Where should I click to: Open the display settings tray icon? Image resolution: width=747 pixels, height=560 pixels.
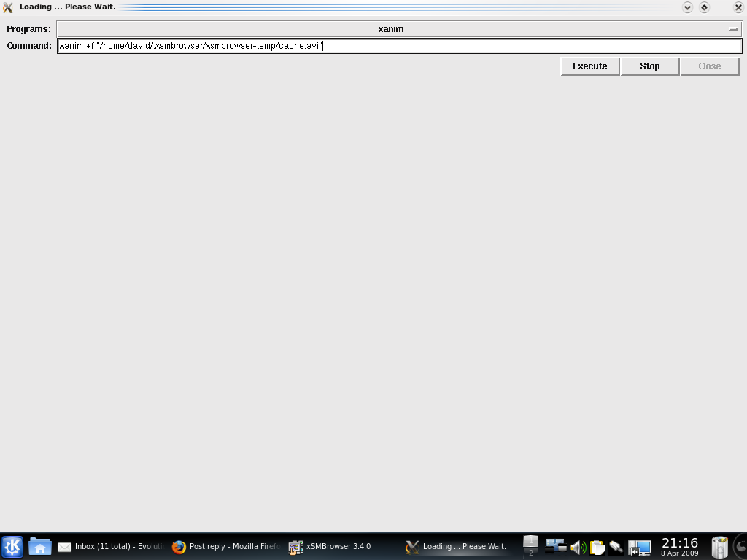[640, 547]
